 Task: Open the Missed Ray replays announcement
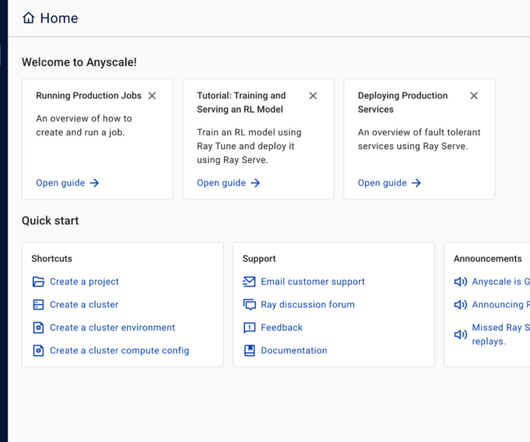click(501, 334)
